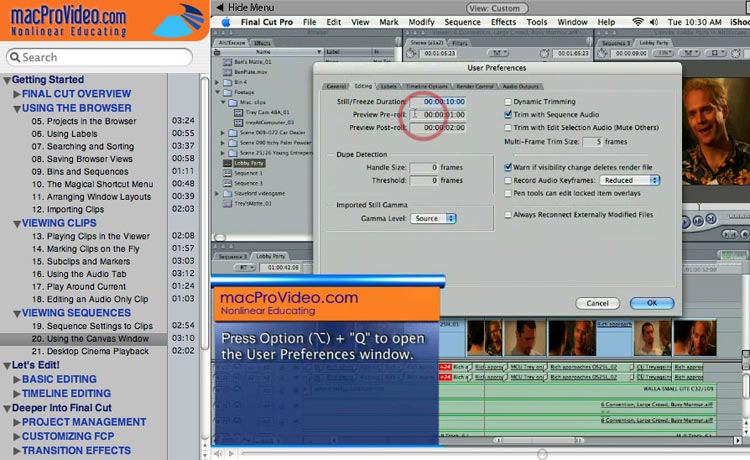Enable Dynamic Trimming checkbox

(x=508, y=102)
